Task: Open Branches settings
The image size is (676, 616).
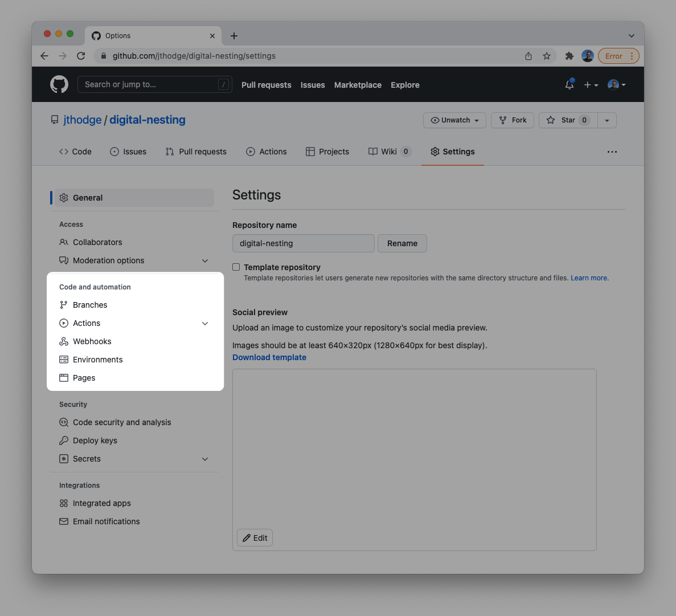Action: 134,305
